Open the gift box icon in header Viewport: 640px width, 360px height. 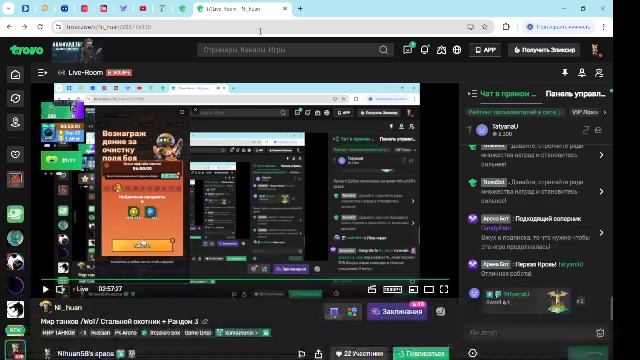click(x=441, y=50)
